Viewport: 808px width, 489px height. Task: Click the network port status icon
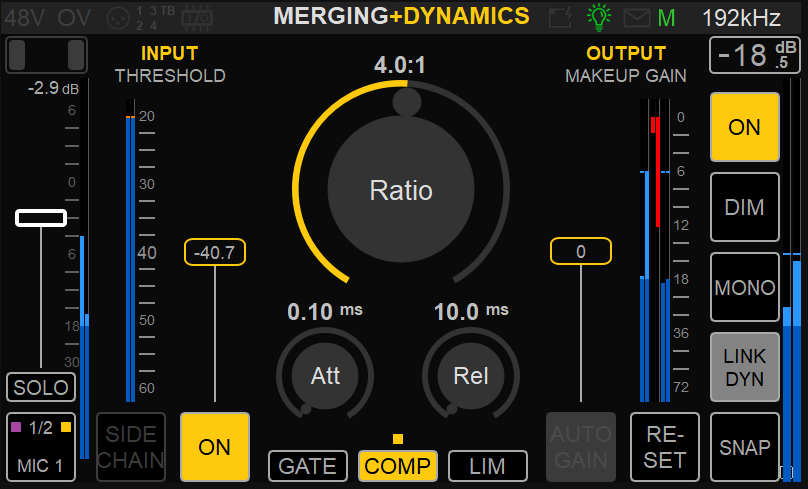click(561, 18)
